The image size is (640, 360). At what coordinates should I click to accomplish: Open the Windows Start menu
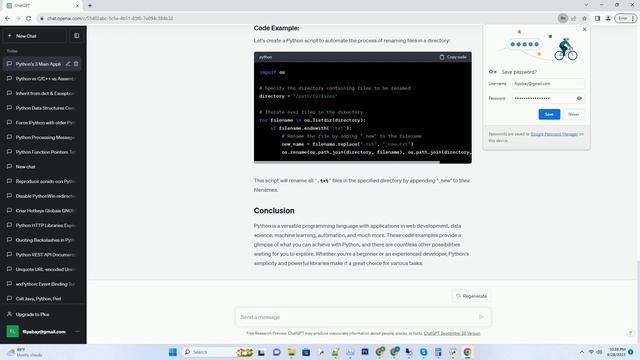click(x=173, y=352)
